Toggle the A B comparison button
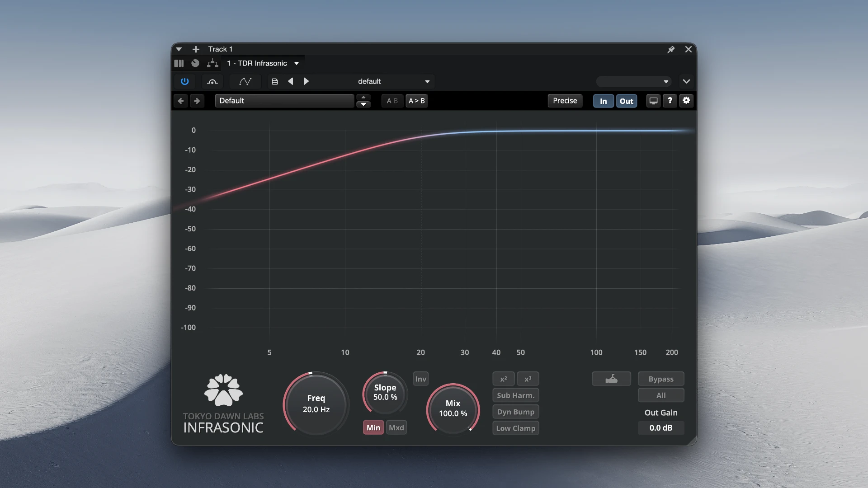Screen dimensions: 868x488 click(392, 101)
